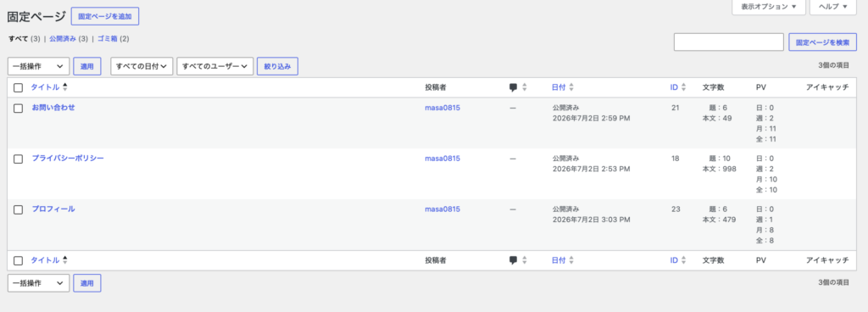
Task: Click the 絞り込み filter button
Action: point(277,66)
